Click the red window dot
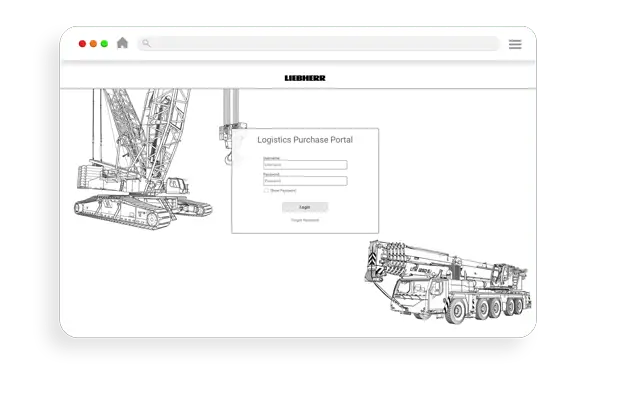 pyautogui.click(x=82, y=44)
